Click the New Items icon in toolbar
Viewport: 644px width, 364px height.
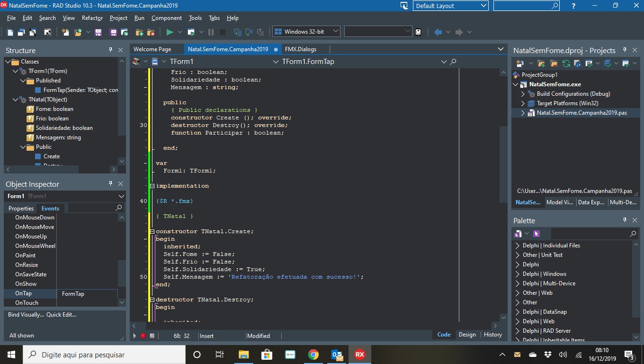[x=65, y=32]
